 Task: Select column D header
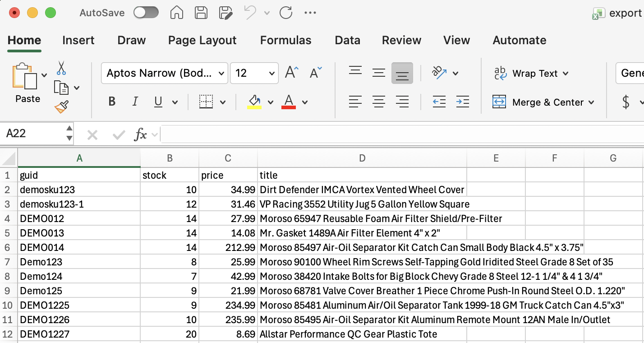click(362, 158)
